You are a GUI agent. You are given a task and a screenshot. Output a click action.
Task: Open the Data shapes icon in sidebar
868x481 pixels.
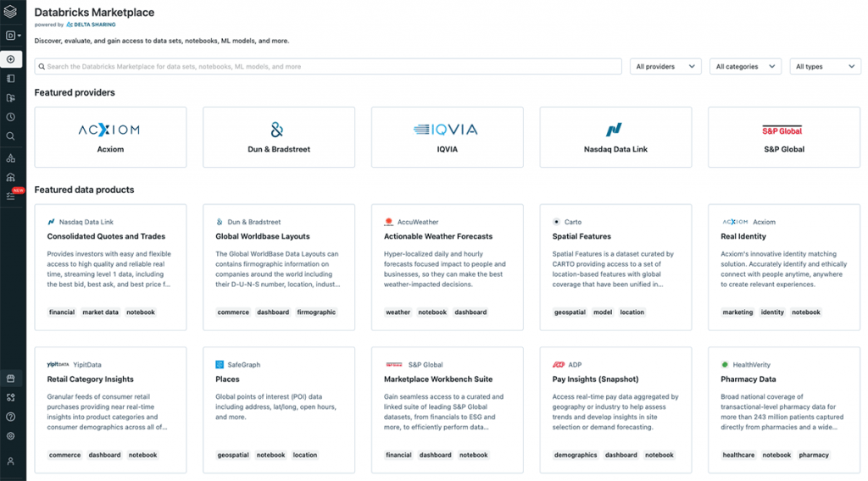point(10,158)
